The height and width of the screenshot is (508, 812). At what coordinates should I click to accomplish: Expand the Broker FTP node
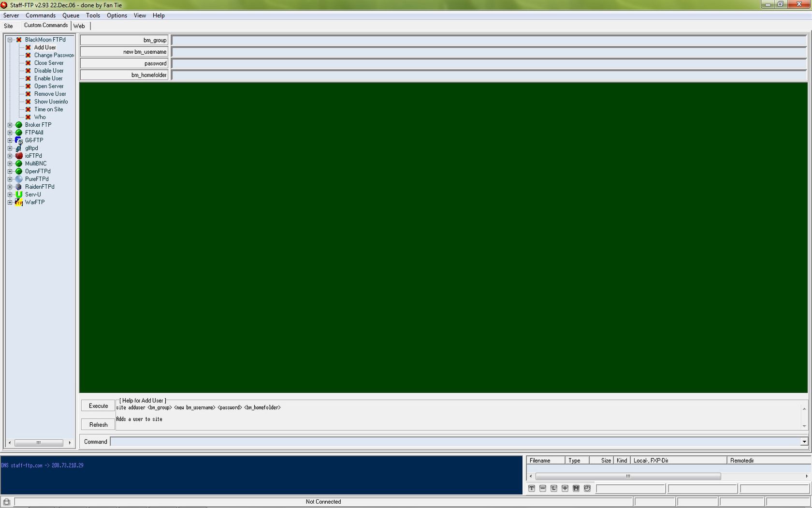[10, 125]
